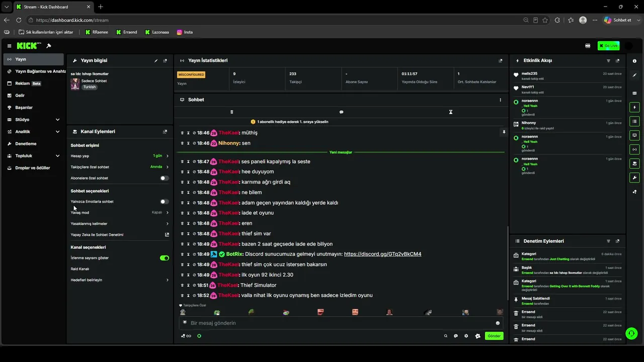Click the pin icon beside the müthiş message
644x362 pixels.
tap(504, 132)
